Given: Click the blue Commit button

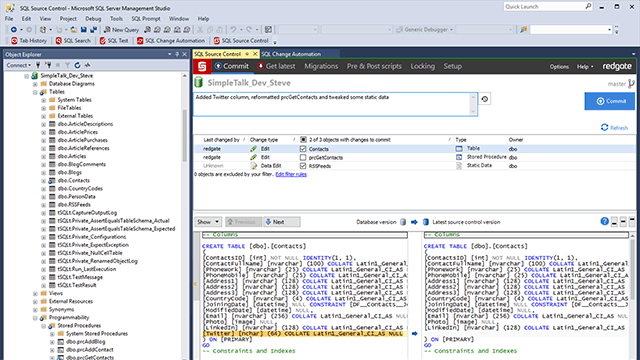Looking at the screenshot, I should (609, 101).
